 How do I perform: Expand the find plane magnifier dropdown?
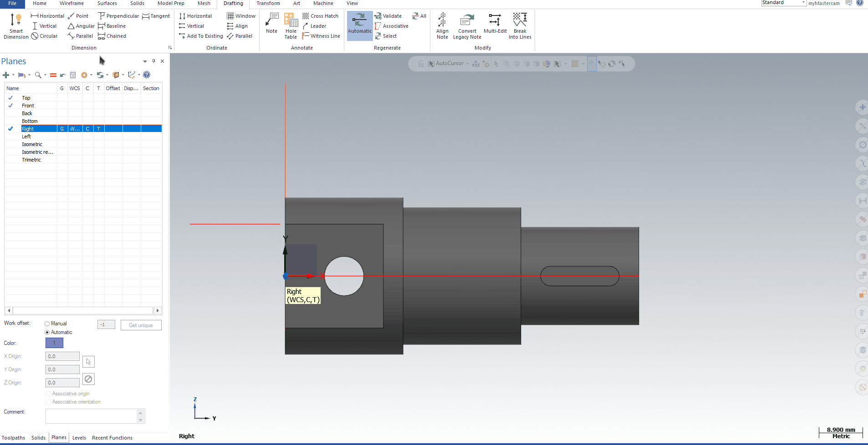(45, 75)
